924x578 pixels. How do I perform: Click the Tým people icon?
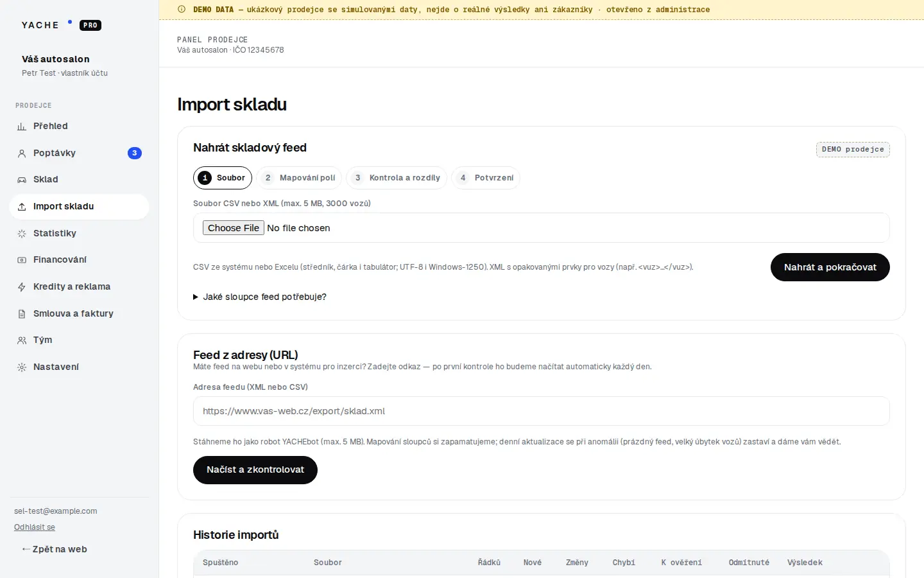22,340
